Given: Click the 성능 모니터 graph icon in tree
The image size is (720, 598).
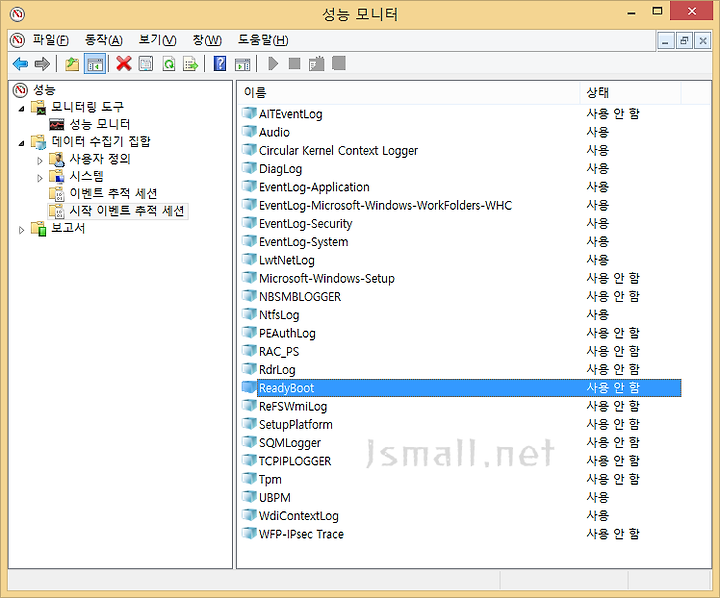Looking at the screenshot, I should click(57, 124).
